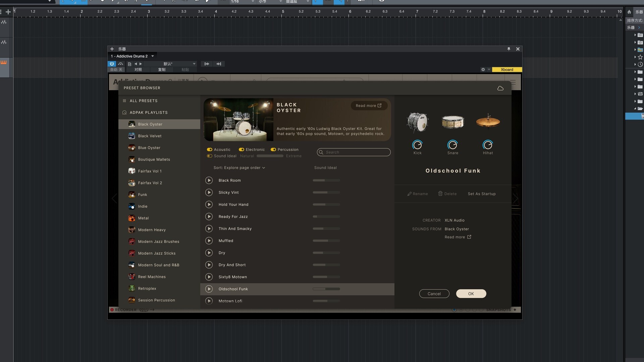Image resolution: width=644 pixels, height=362 pixels.
Task: Add a track with the plus icon
Action: click(x=8, y=12)
